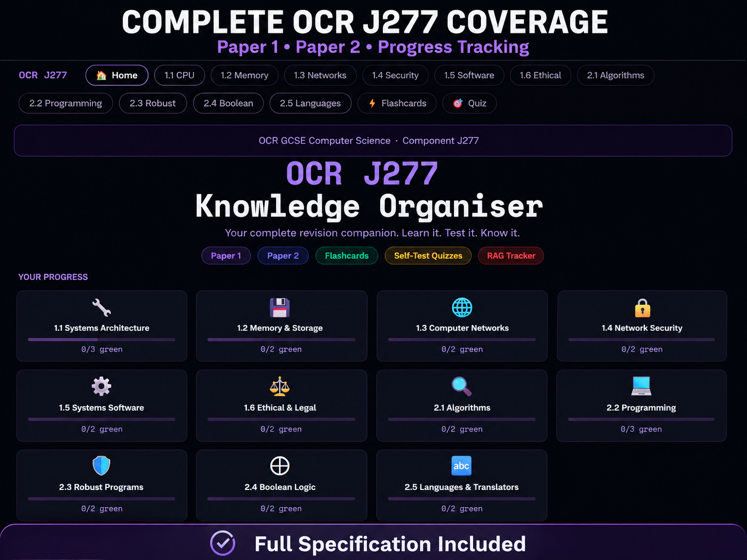Click the magnifying glass Algorithms icon
This screenshot has height=560, width=747.
pyautogui.click(x=461, y=386)
